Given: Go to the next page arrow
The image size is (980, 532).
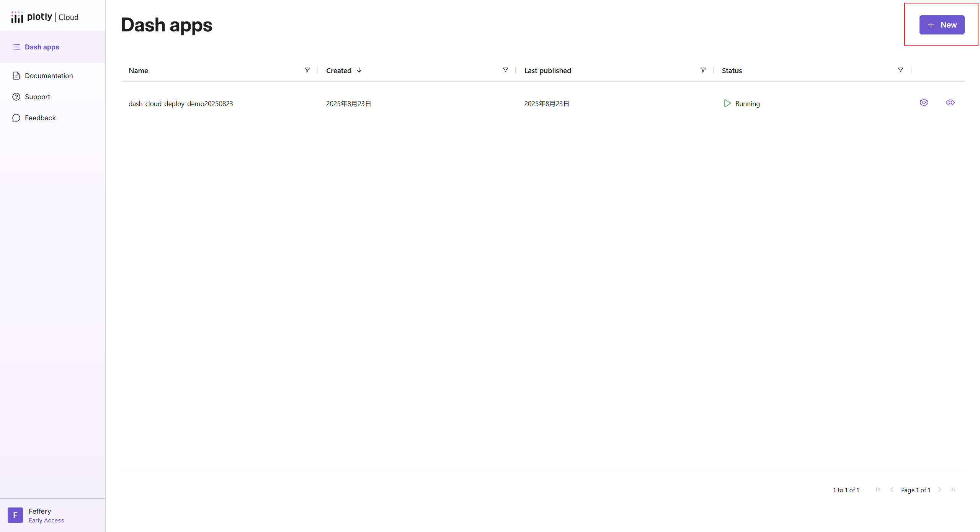Looking at the screenshot, I should pyautogui.click(x=939, y=489).
